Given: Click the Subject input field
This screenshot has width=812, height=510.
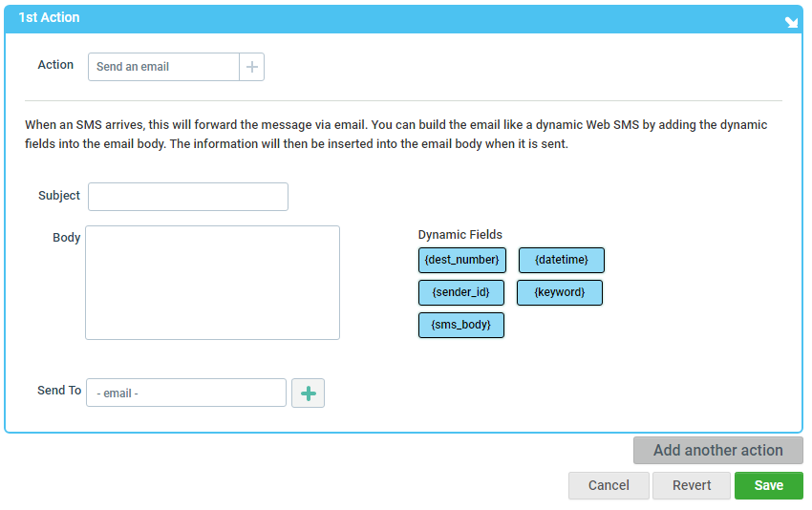Looking at the screenshot, I should (x=188, y=197).
